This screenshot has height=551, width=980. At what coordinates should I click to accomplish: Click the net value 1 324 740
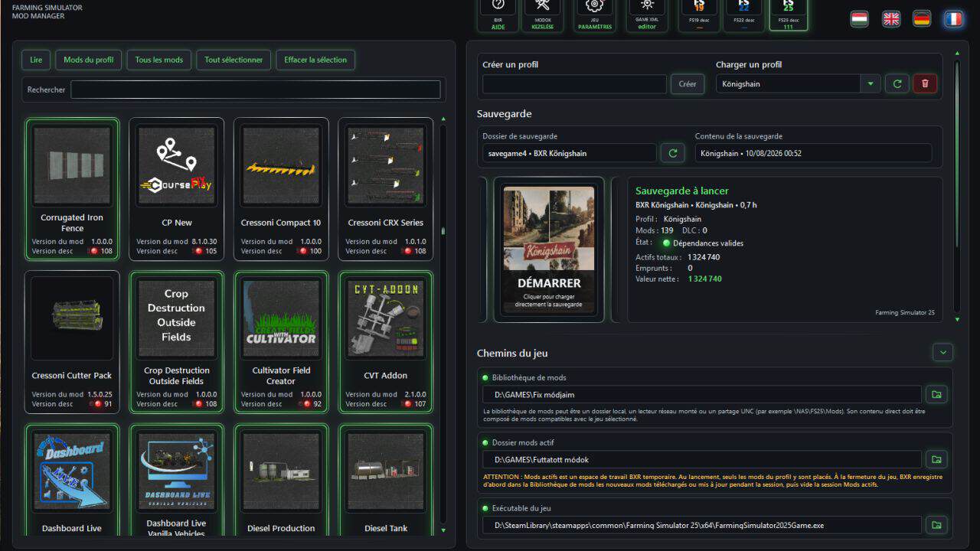click(704, 279)
